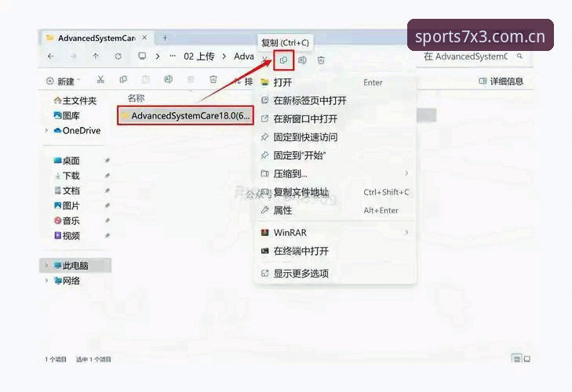
Task: Choose 复制文件地址 from the context menu
Action: tap(336, 192)
